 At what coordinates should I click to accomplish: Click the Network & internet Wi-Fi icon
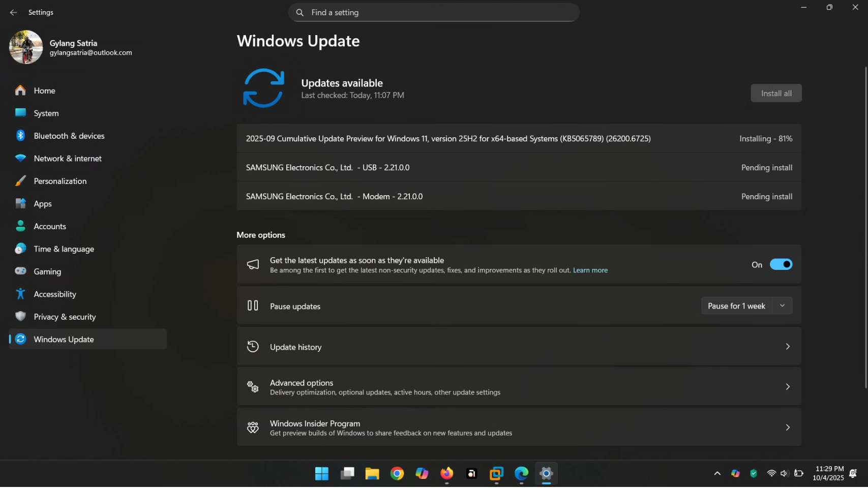pos(20,158)
